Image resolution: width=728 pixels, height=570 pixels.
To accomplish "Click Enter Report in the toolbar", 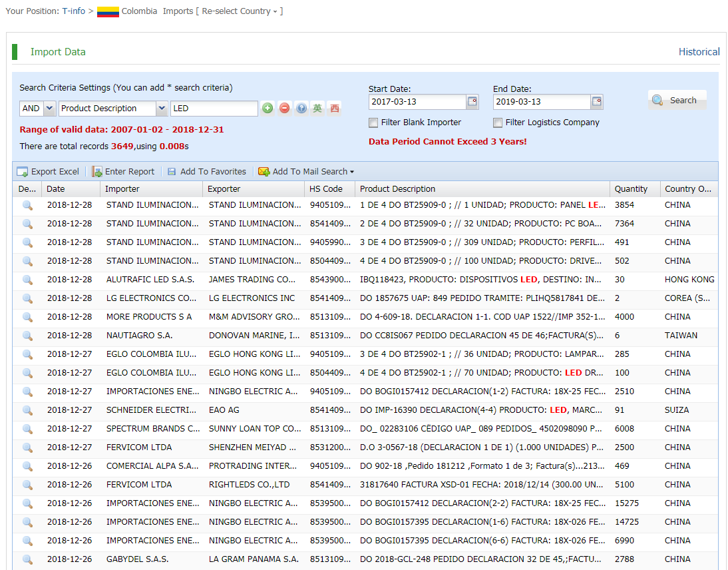I will pos(123,172).
